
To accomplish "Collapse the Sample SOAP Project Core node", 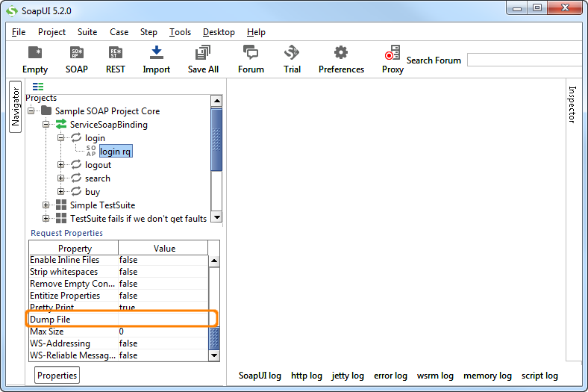I will click(31, 111).
